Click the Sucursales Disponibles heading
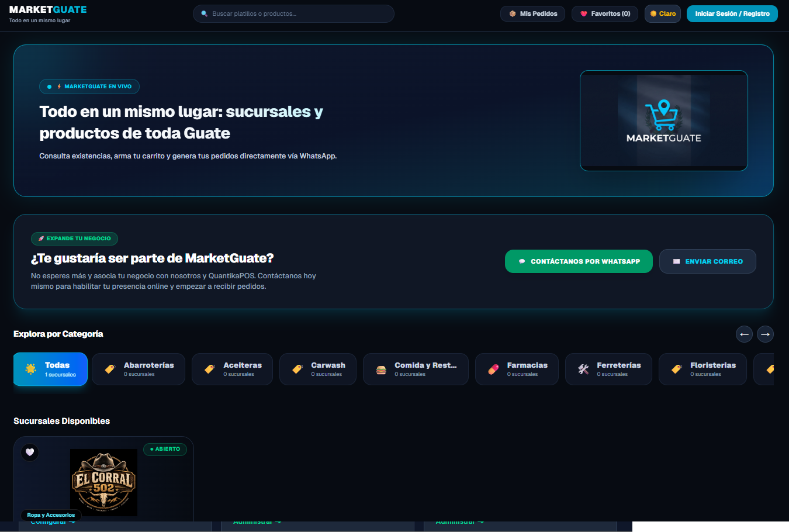The height and width of the screenshot is (532, 789). [61, 421]
